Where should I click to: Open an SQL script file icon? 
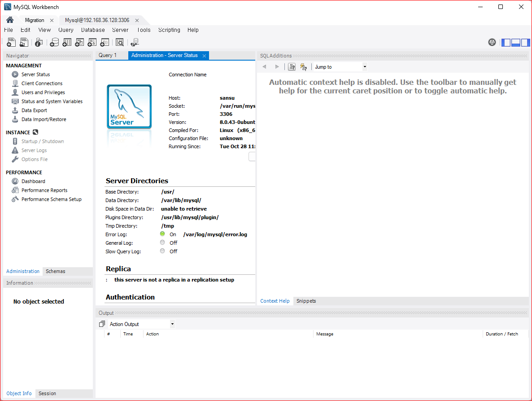(x=24, y=42)
